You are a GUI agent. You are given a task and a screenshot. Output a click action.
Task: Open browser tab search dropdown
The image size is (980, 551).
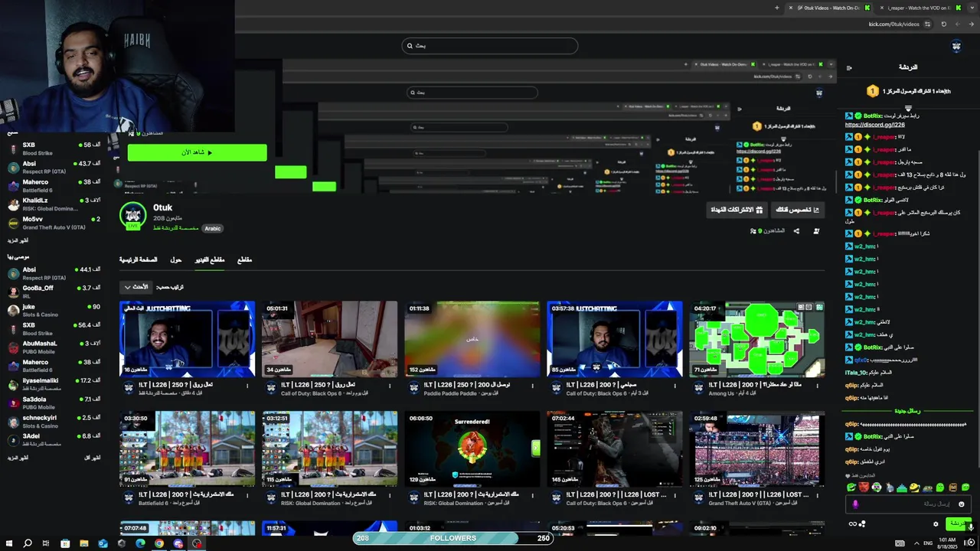click(x=971, y=8)
